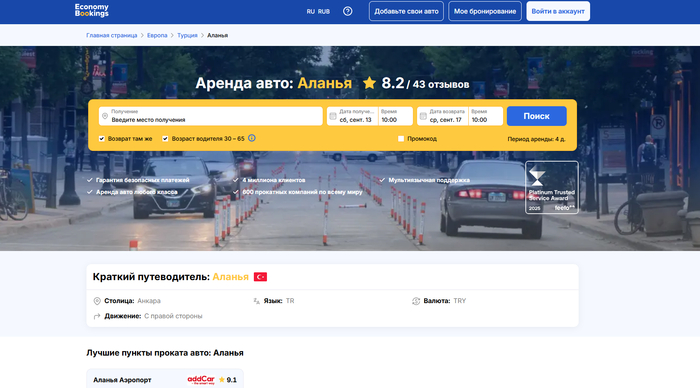Click the 'Поиск' search button
Screen dimensions: 700x388
(x=537, y=116)
